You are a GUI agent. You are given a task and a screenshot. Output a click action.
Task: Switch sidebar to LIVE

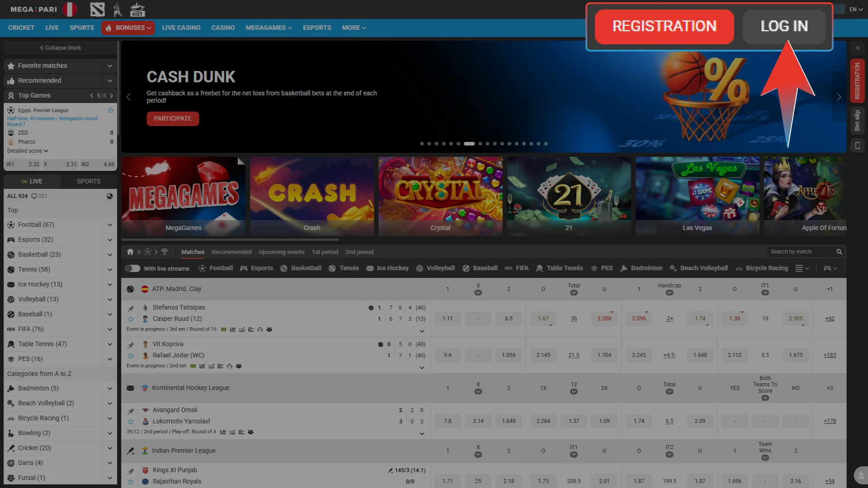32,181
